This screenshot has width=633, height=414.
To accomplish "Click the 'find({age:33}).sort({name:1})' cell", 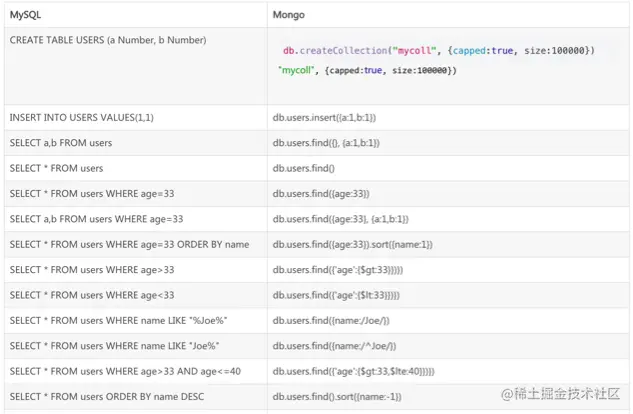I will [x=448, y=245].
